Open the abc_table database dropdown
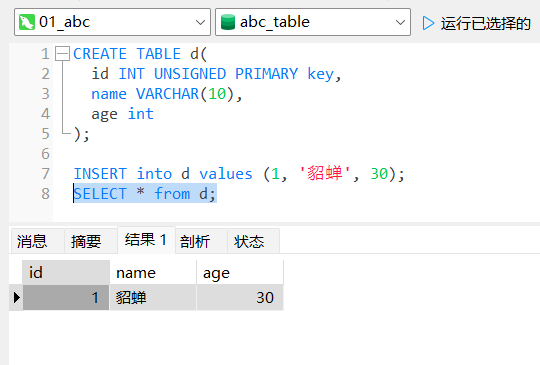This screenshot has width=540, height=365. [x=313, y=22]
